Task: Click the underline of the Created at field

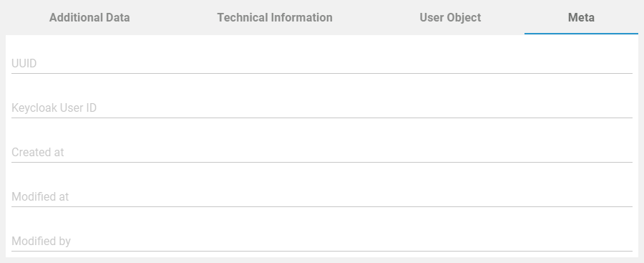Action: tap(322, 162)
